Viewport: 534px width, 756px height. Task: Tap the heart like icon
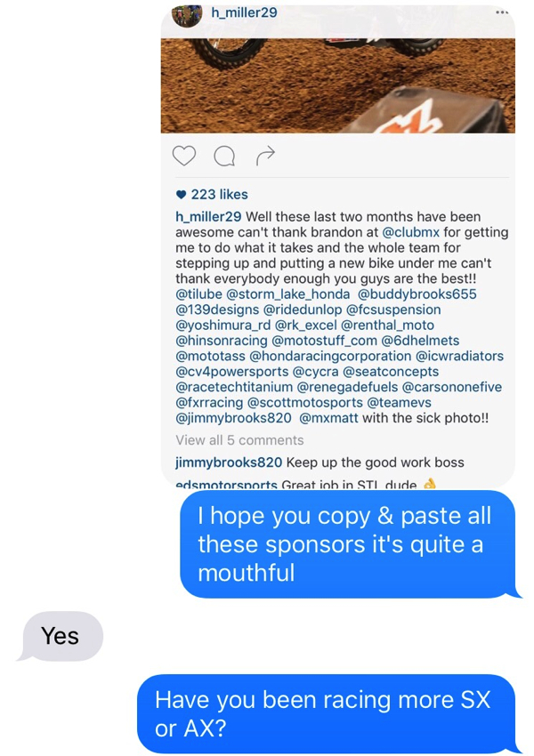184,156
